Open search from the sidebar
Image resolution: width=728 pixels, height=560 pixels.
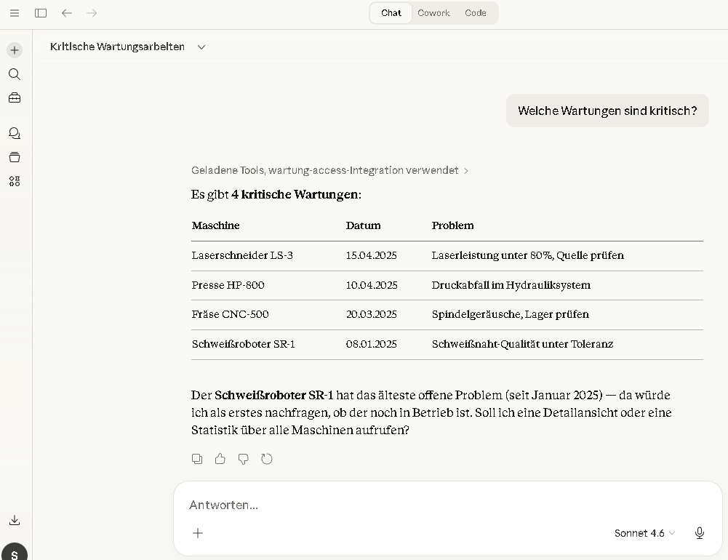tap(15, 73)
